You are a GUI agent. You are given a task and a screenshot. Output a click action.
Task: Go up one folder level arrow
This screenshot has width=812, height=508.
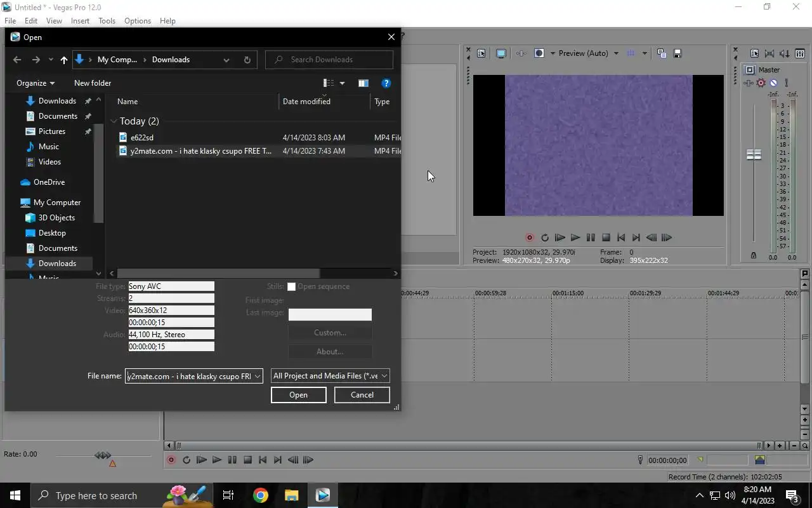pos(63,60)
